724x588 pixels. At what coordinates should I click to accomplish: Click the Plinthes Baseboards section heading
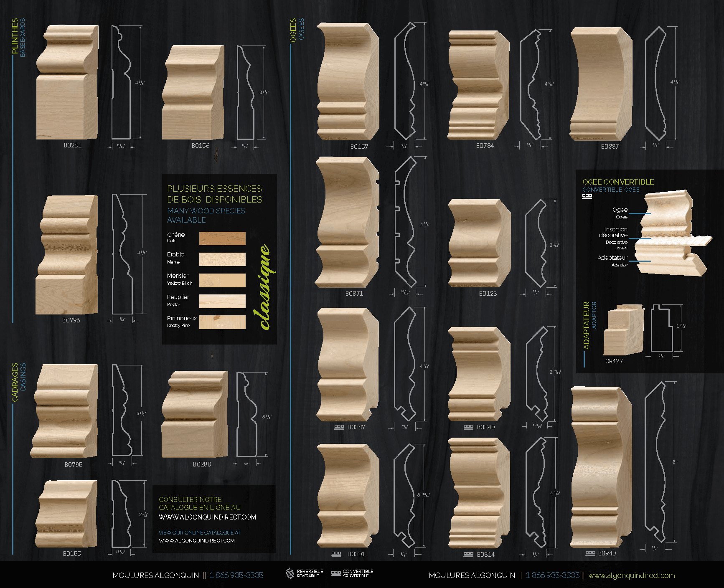pyautogui.click(x=18, y=37)
